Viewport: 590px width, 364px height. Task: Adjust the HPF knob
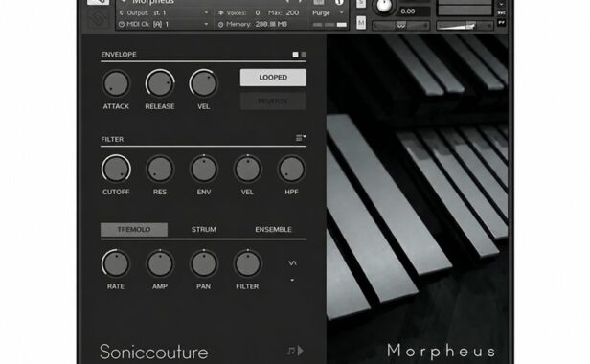point(291,169)
